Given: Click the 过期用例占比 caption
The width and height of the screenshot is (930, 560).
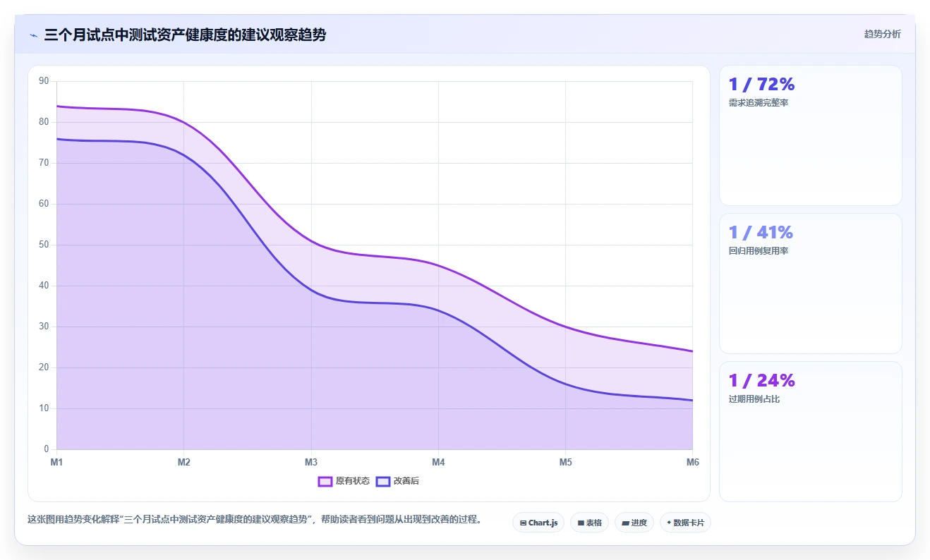Looking at the screenshot, I should point(754,399).
